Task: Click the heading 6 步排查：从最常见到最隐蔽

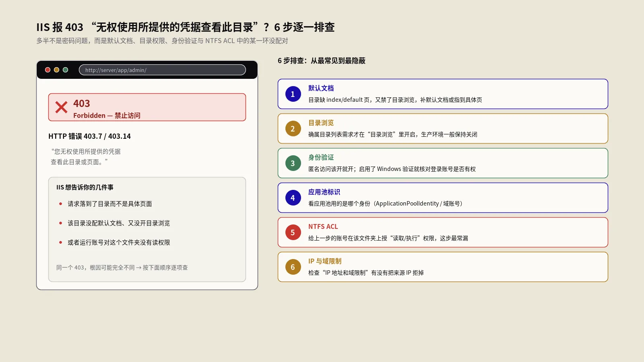Action: [322, 61]
